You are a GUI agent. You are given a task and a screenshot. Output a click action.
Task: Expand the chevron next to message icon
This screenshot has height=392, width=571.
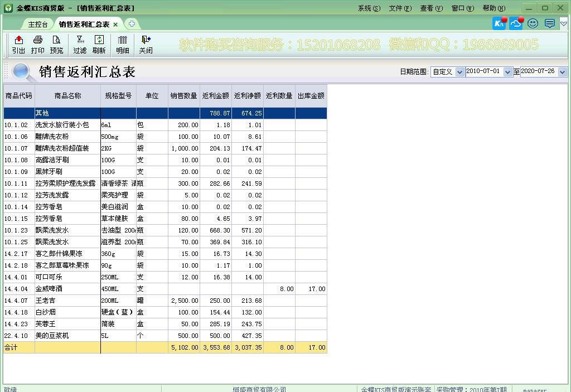(x=564, y=23)
